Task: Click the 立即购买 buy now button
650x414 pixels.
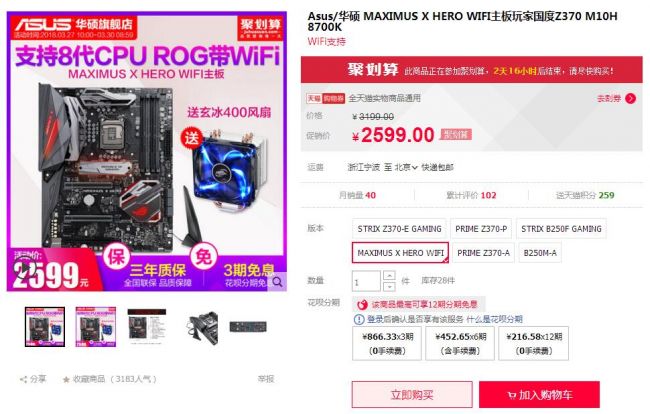Action: coord(412,395)
